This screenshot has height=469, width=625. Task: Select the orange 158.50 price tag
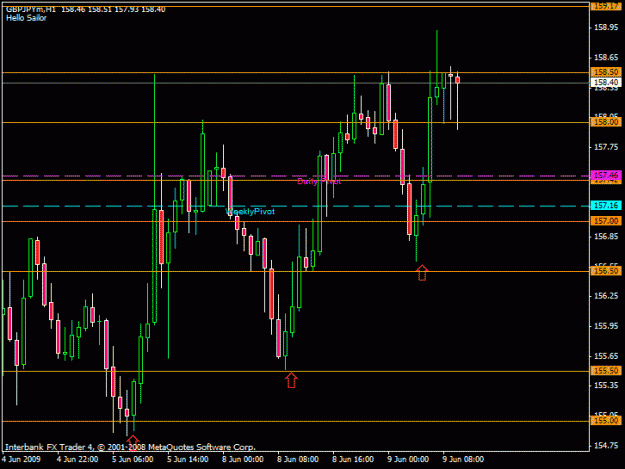point(605,72)
